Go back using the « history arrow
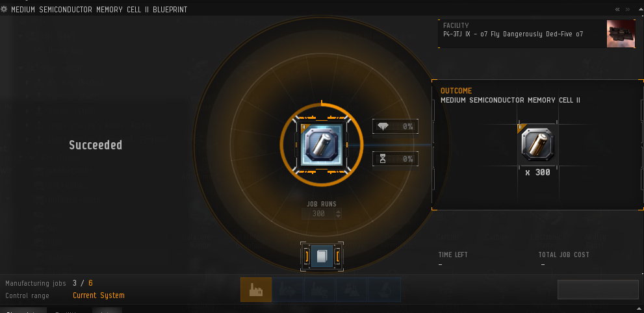 coord(617,9)
